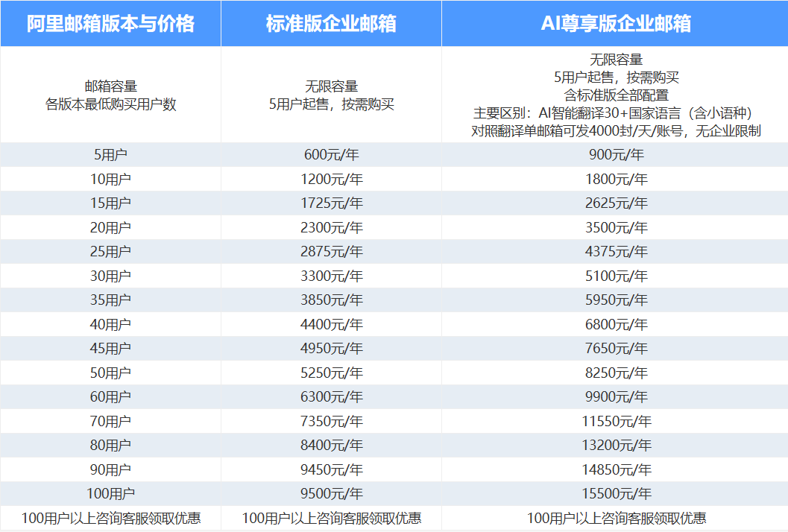
Task: Select the 100用户 row label
Action: tap(110, 493)
